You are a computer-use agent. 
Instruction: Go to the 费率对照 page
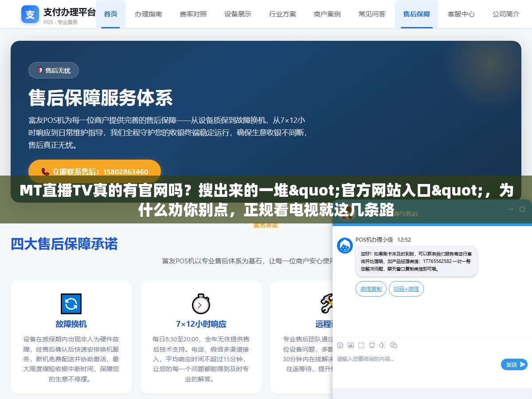(193, 14)
